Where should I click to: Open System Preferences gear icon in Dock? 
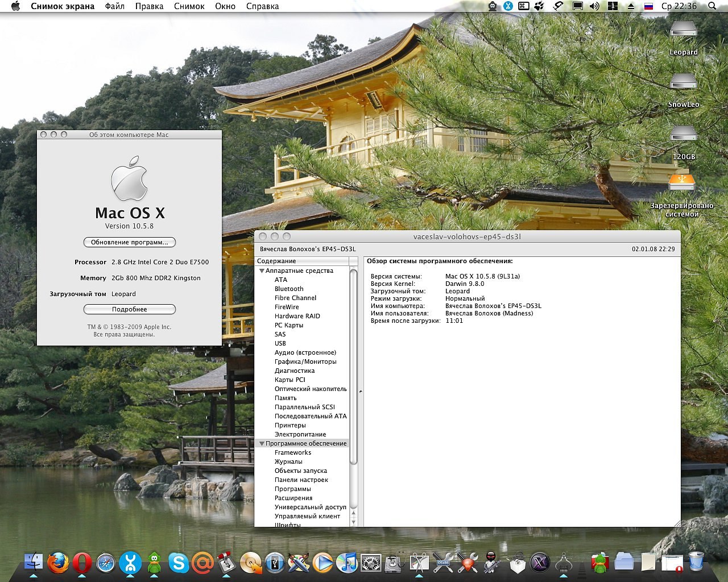(371, 563)
